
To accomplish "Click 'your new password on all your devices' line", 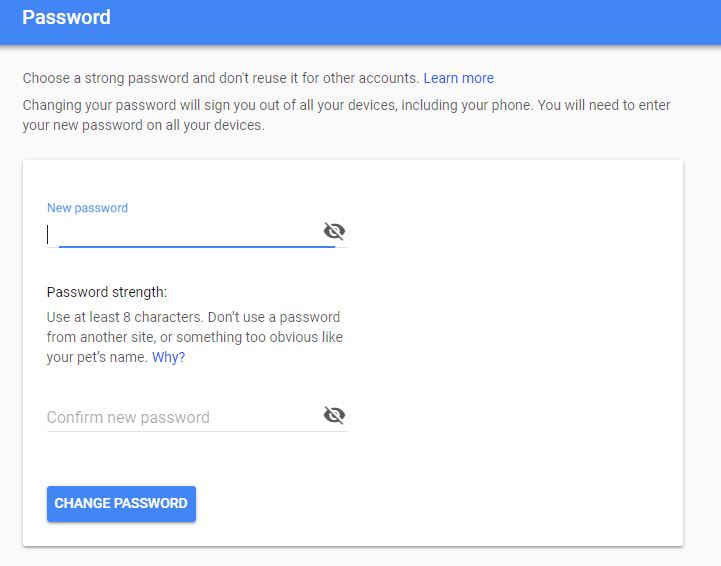I will (143, 127).
